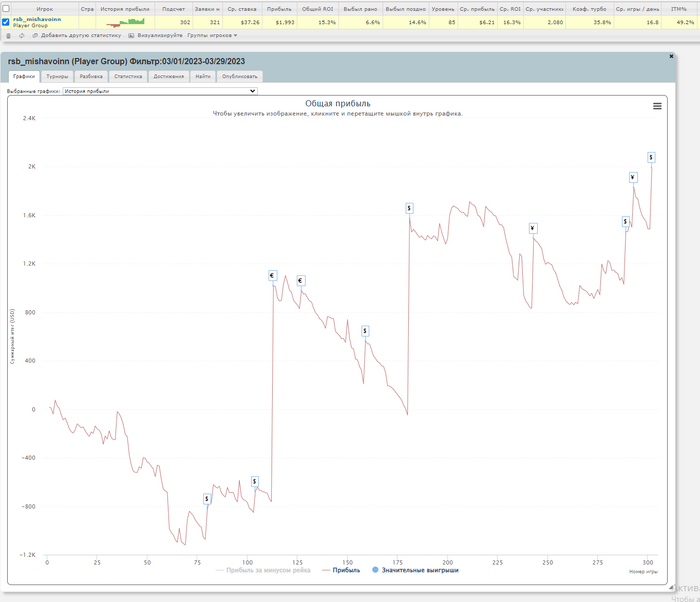Sort by the 'Стра' column header
700x602 pixels.
pyautogui.click(x=87, y=9)
